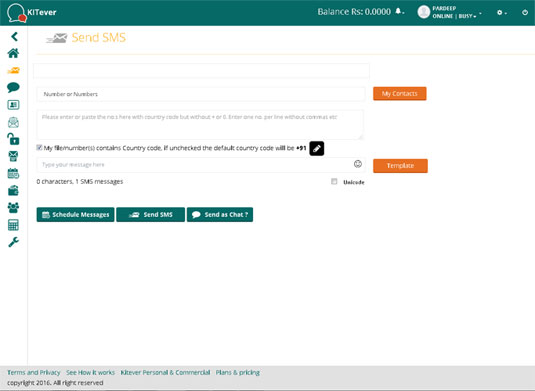This screenshot has height=391, width=535.
Task: Open Plans & pricing link
Action: [237, 372]
